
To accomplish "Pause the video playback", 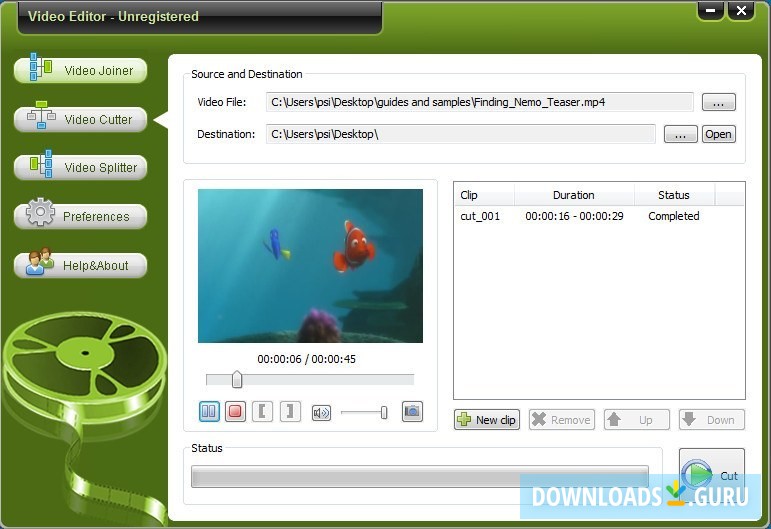I will coord(209,411).
